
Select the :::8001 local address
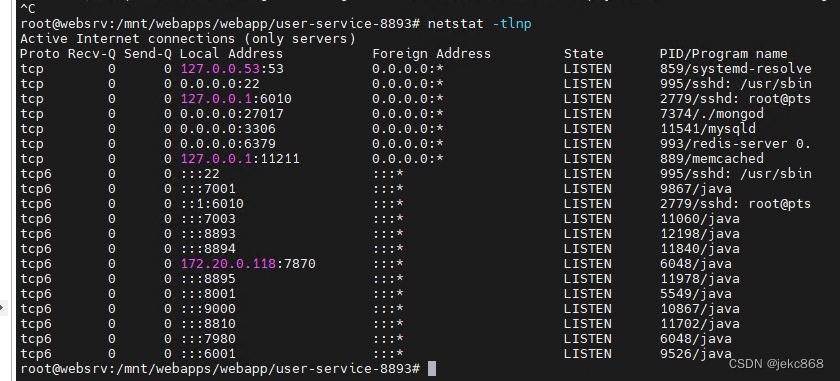(x=208, y=294)
